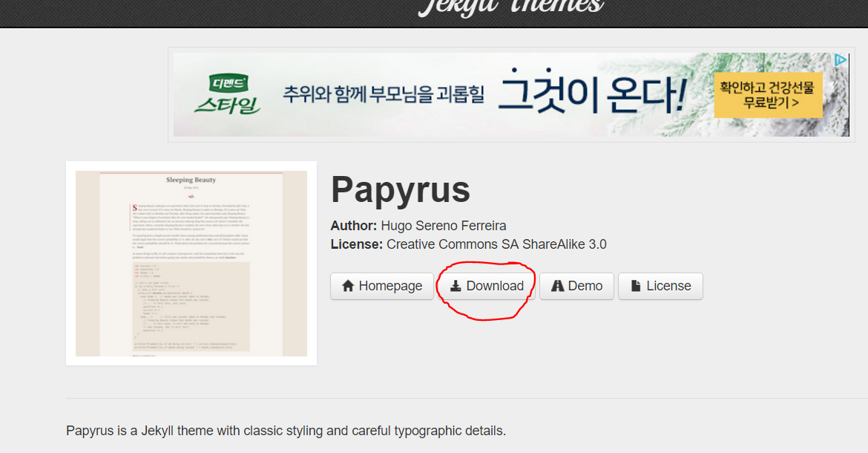Click the Papyrus heading
The image size is (868, 453).
point(400,190)
